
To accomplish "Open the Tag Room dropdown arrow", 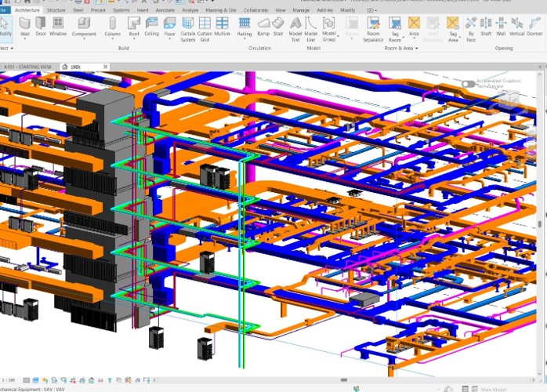I will pos(404,37).
